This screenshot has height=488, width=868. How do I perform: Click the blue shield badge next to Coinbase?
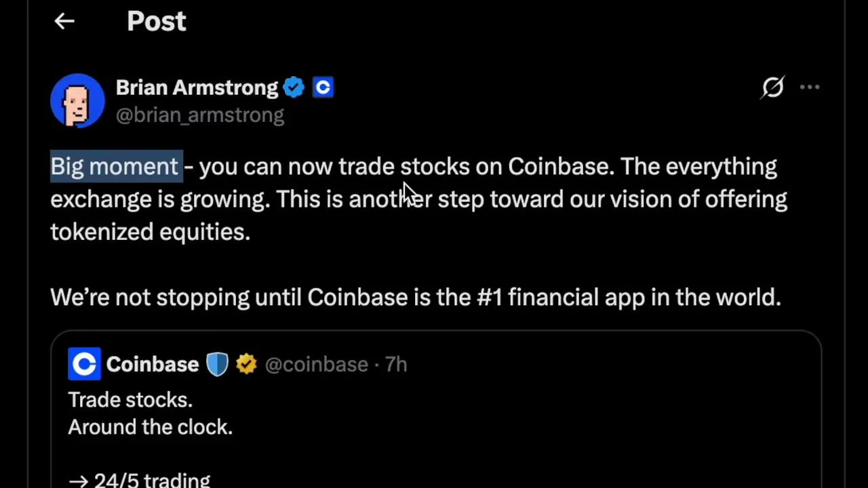click(217, 364)
